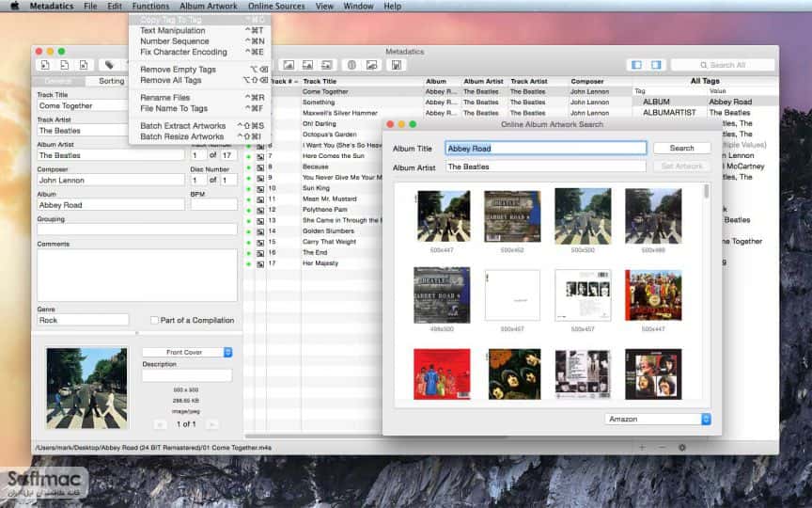This screenshot has height=508, width=812.
Task: Choose Number Sequence menu item
Action: click(200, 41)
